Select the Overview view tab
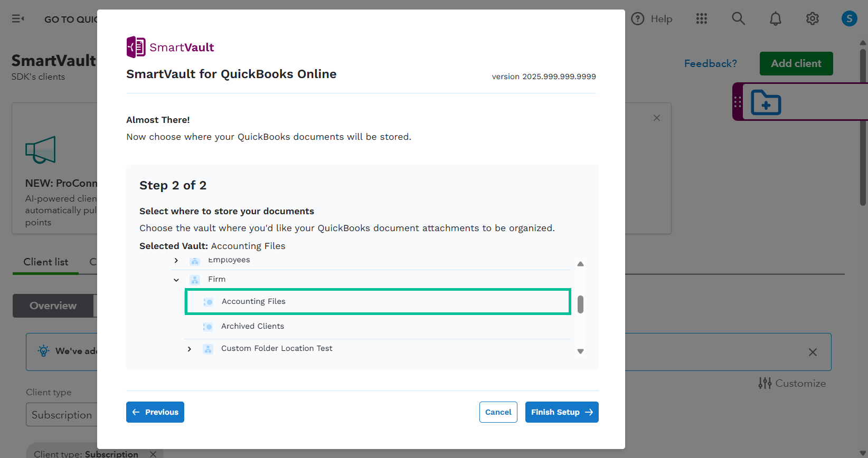 pos(53,306)
